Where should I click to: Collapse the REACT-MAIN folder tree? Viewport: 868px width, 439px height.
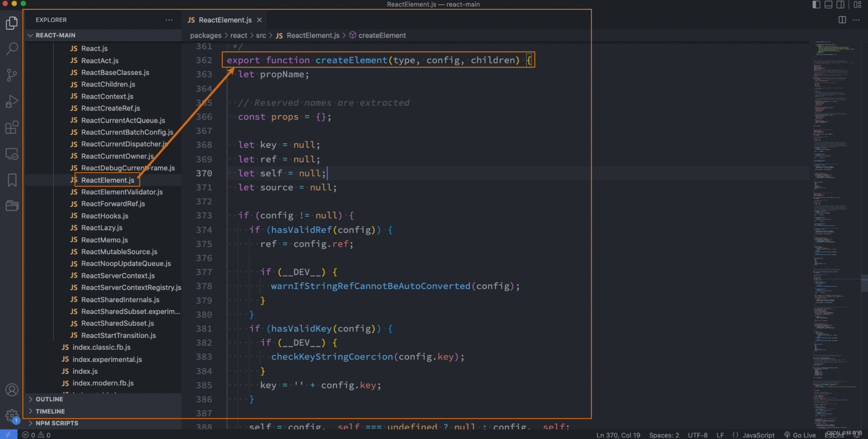click(55, 35)
